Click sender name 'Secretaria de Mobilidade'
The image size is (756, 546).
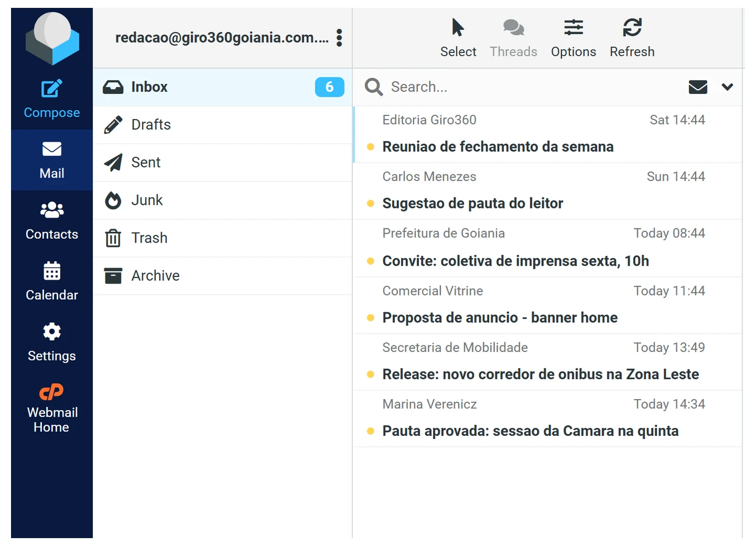(455, 348)
